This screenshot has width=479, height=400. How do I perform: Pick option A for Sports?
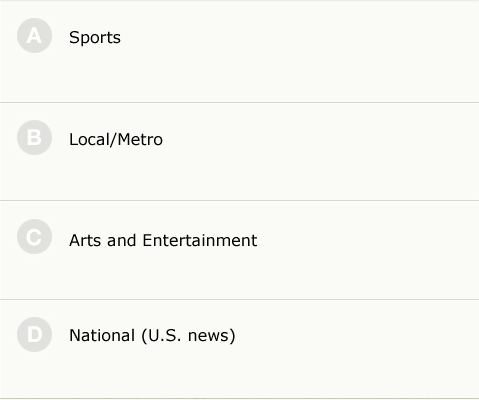coord(34,36)
